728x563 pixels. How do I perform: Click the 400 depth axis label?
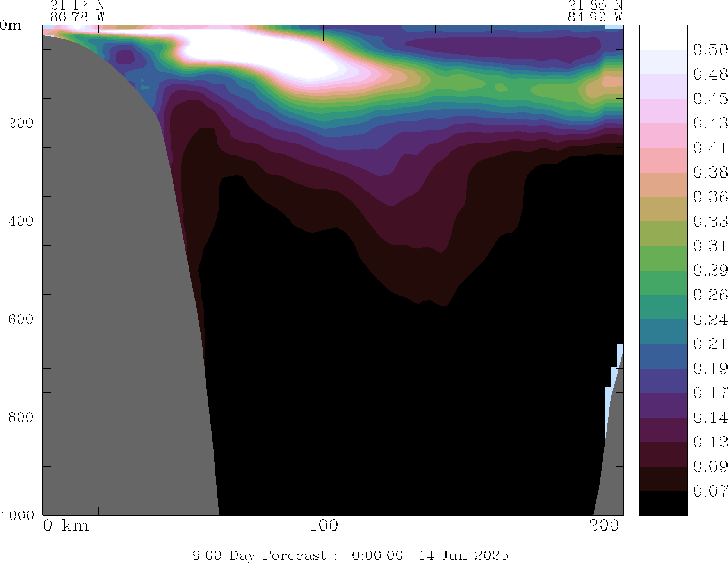[x=21, y=221]
